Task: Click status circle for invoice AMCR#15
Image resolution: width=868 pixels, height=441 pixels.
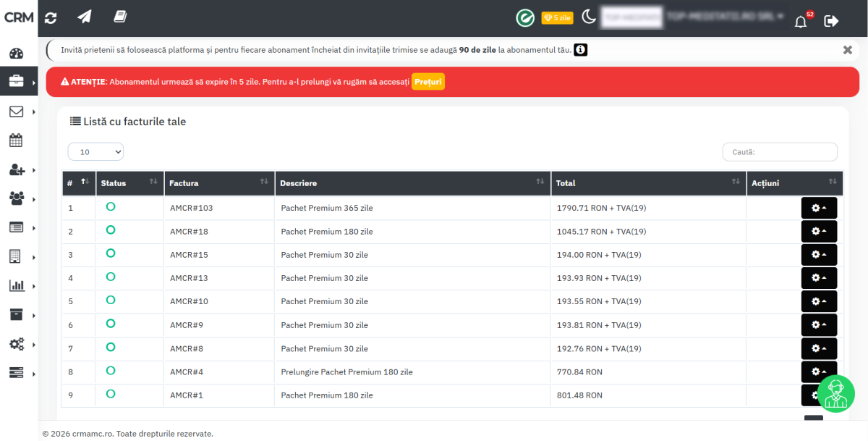Action: [x=111, y=253]
